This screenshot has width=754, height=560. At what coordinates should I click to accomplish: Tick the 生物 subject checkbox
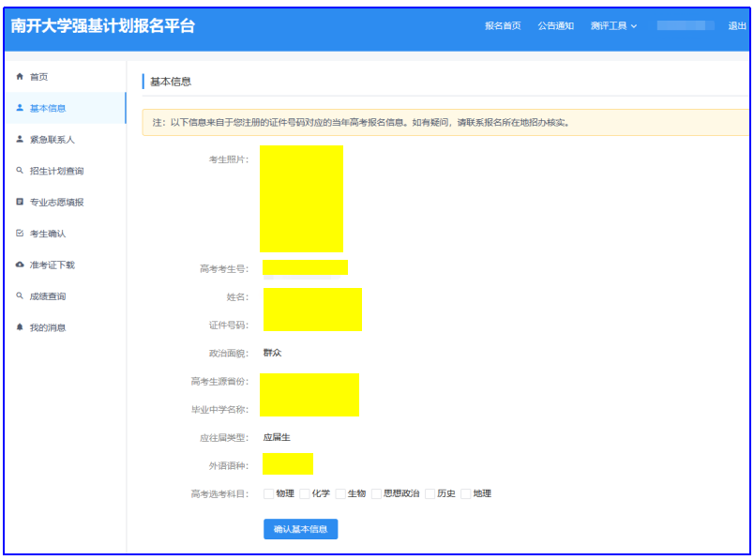click(340, 493)
